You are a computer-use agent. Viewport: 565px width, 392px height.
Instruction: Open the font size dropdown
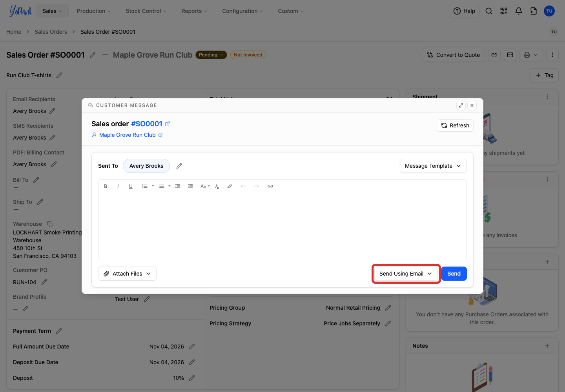tap(205, 186)
